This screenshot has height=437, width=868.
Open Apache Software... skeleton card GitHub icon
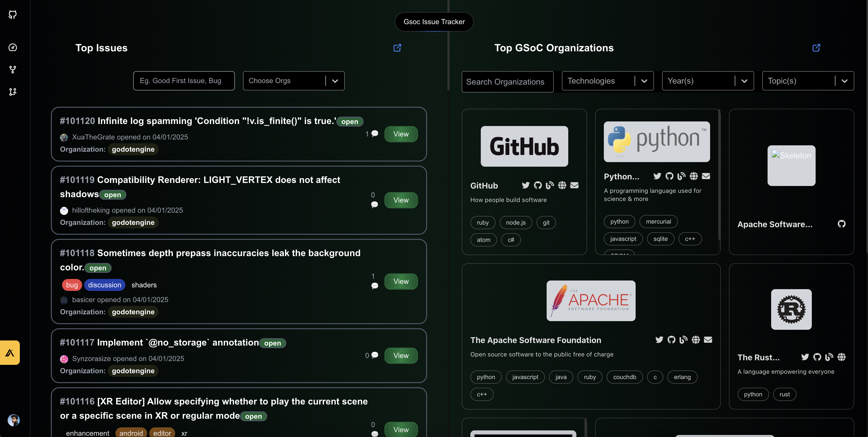tap(841, 224)
